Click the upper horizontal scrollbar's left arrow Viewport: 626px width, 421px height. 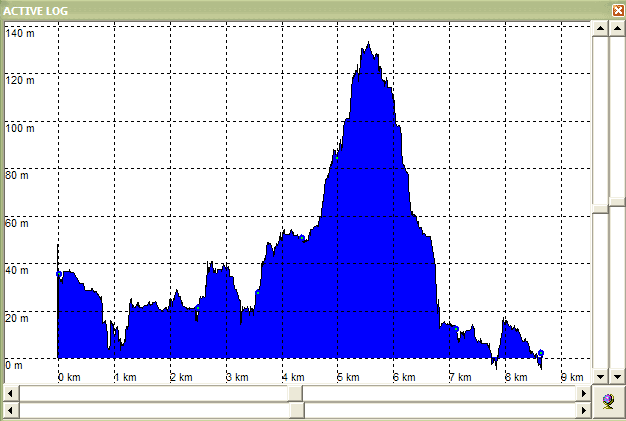point(11,393)
